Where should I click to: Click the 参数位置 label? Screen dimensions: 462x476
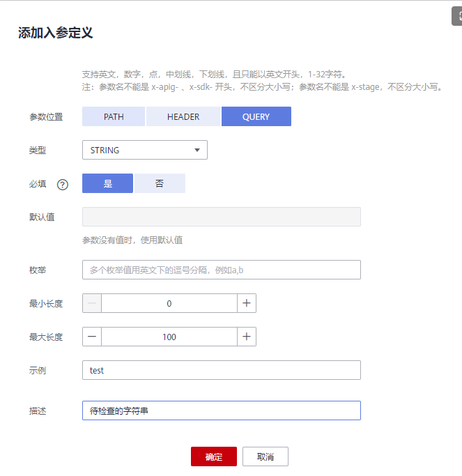click(46, 117)
